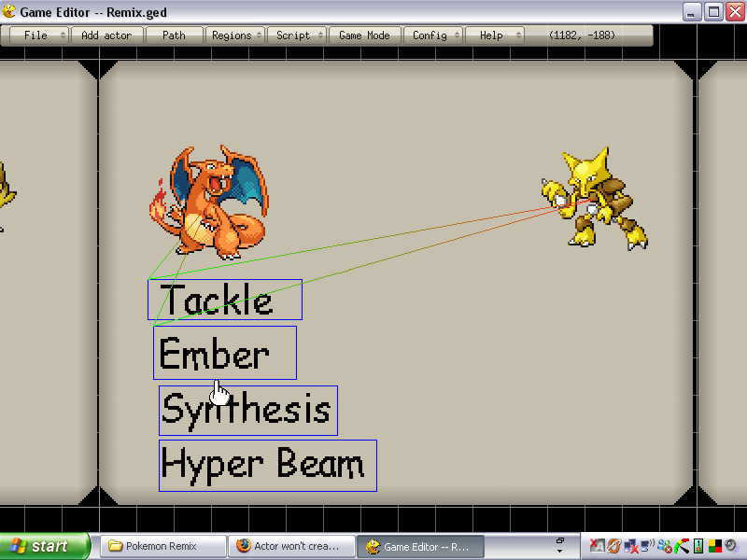Open the wireless network connection tray icon

(x=647, y=546)
